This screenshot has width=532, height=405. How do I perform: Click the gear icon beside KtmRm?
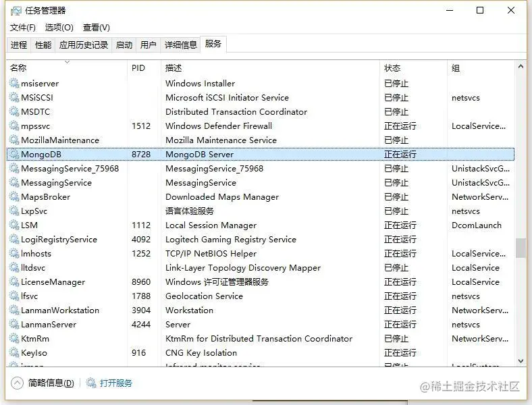point(14,339)
